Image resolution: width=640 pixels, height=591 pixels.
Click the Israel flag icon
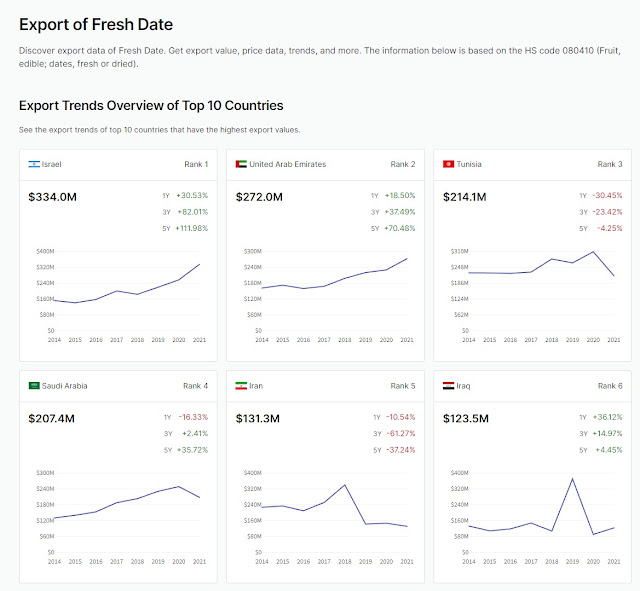34,164
